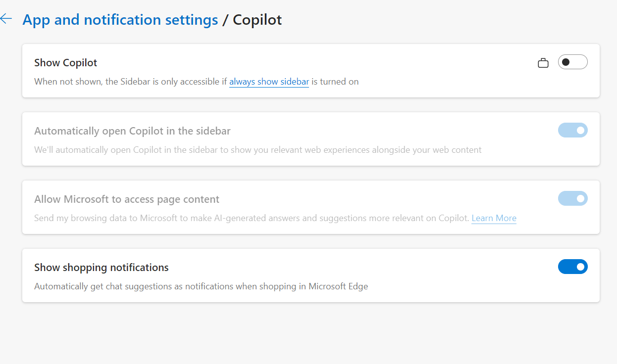
Task: Select the "Show Copilot" setting heading
Action: pyautogui.click(x=66, y=63)
